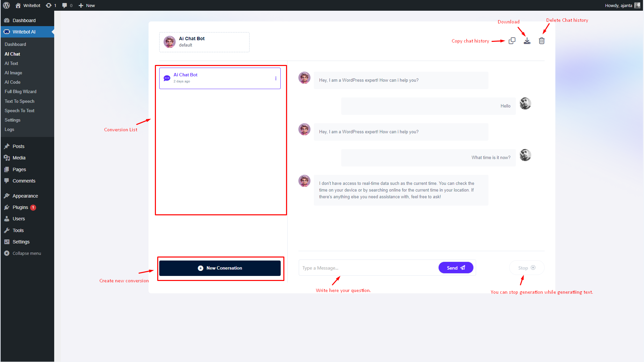Click the New Conversation button

[x=220, y=268]
